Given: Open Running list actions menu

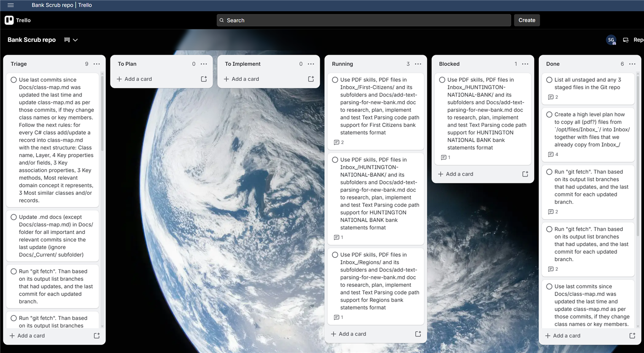Looking at the screenshot, I should 418,64.
